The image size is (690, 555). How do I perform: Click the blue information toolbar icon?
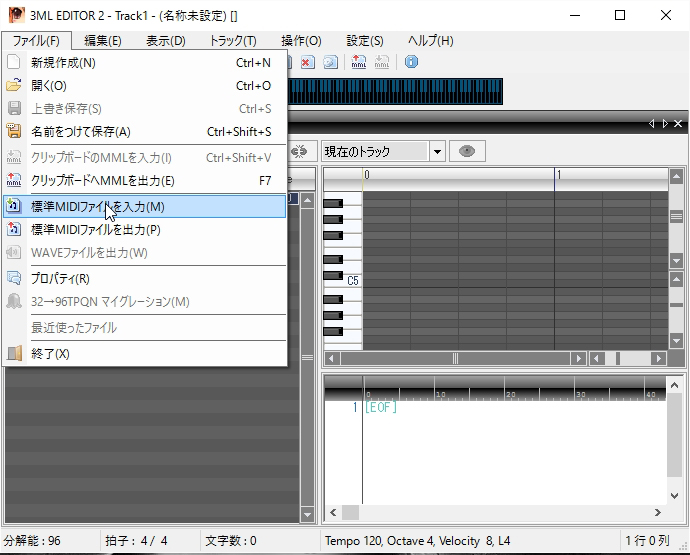point(411,62)
